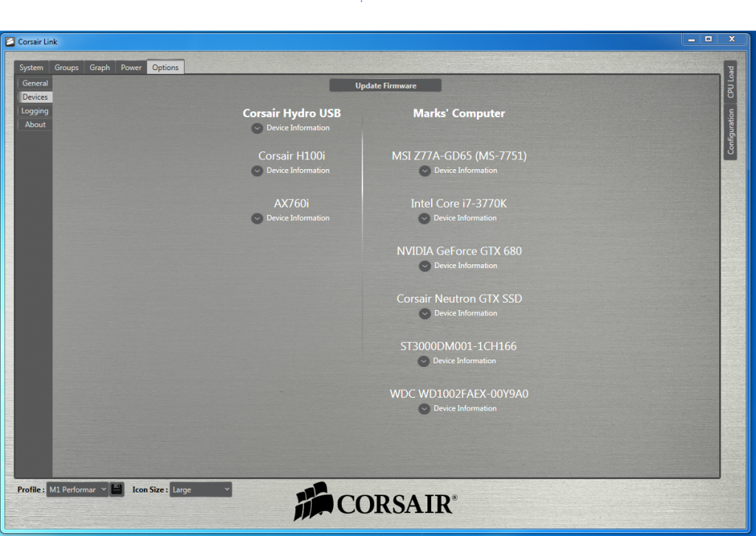Expand Intel Core i7-3770K device information

coord(424,219)
